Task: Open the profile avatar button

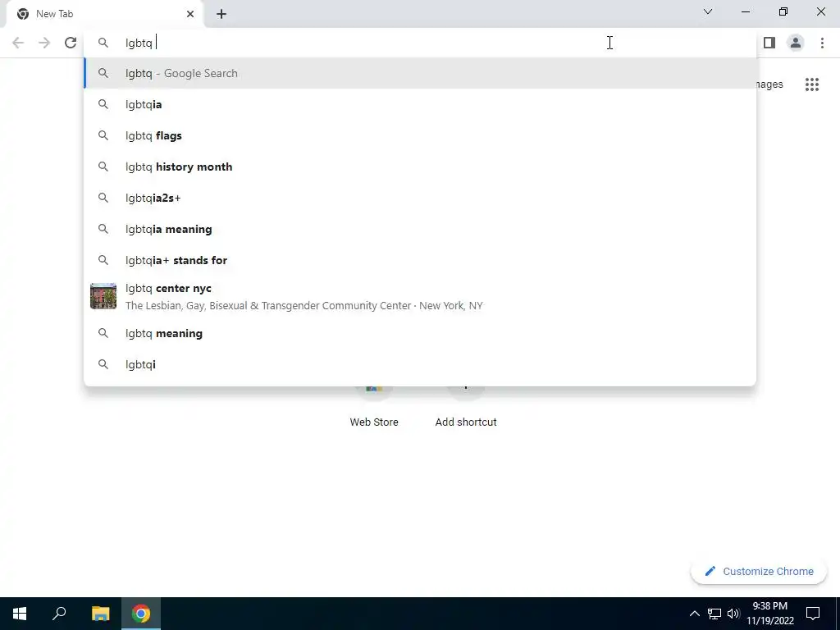Action: point(796,43)
